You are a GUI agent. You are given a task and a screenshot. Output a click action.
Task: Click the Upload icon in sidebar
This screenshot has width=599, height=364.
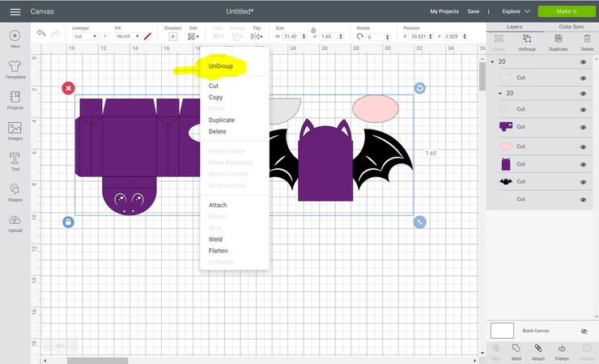pyautogui.click(x=15, y=223)
